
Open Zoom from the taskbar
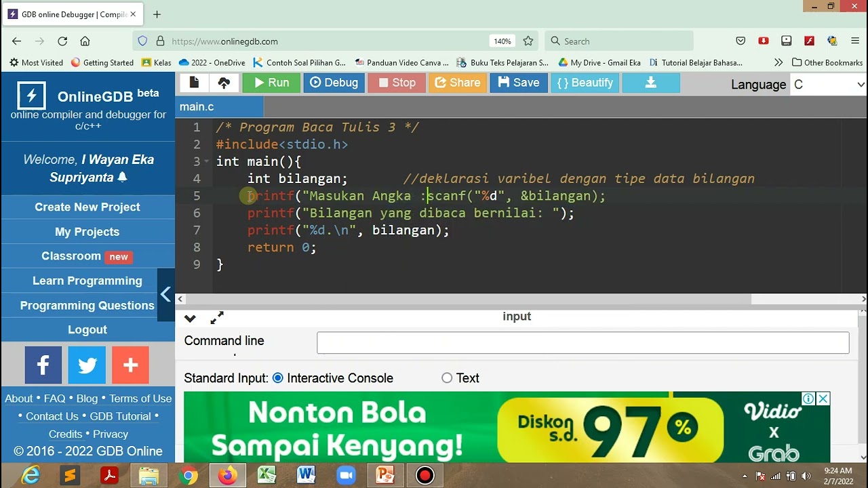(346, 476)
